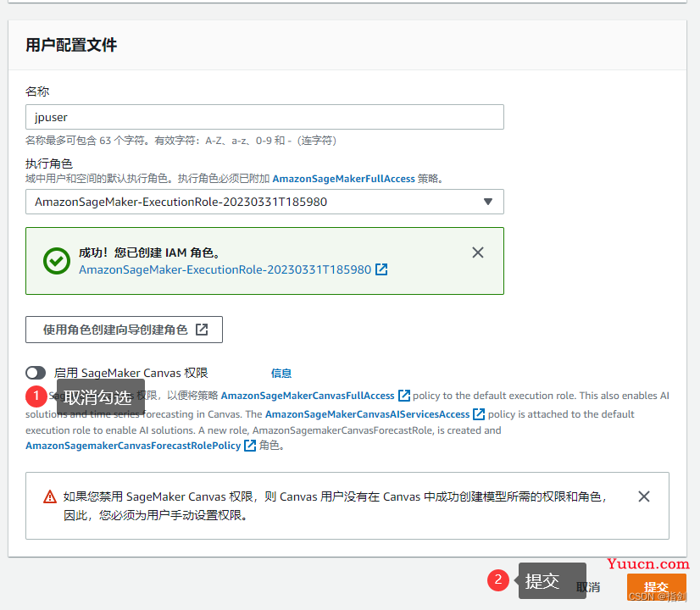Viewport: 700px width, 610px height.
Task: Click the red step 1 annotation badge
Action: (x=36, y=396)
